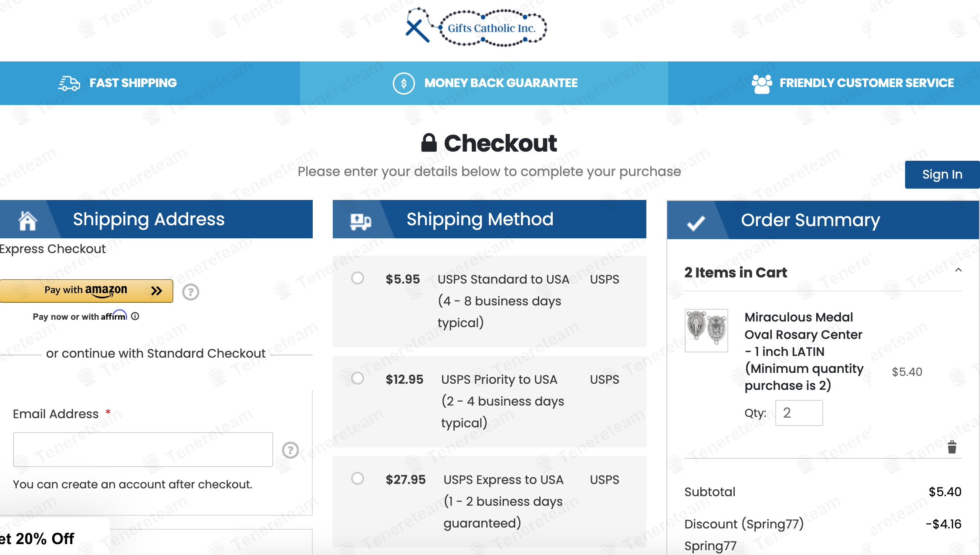
Task: Click the Sign In button
Action: click(x=942, y=174)
